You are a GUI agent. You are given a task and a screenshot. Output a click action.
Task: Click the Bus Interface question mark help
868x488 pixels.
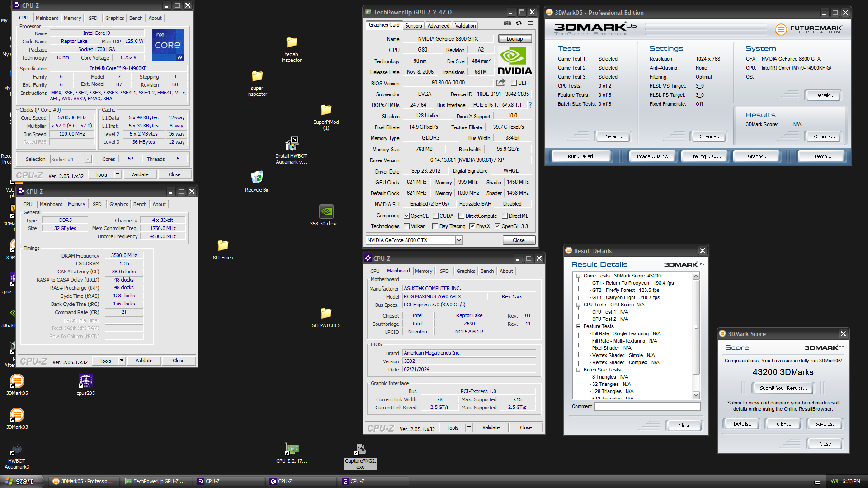(x=530, y=105)
